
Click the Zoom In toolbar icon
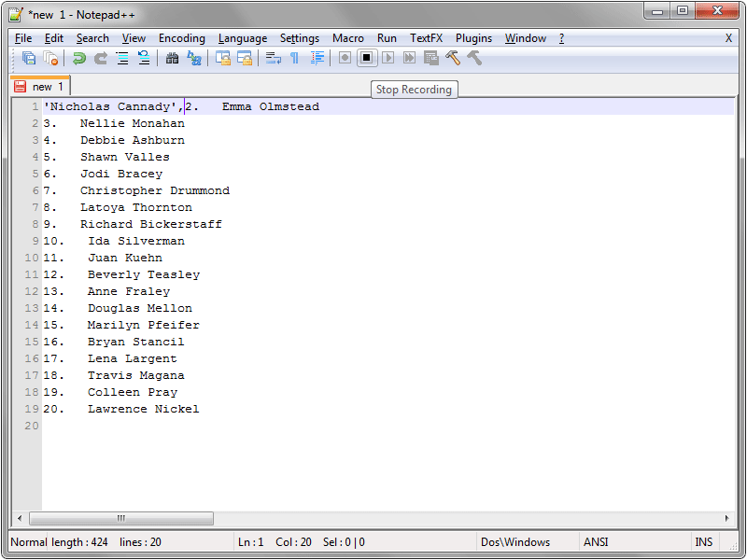121,58
